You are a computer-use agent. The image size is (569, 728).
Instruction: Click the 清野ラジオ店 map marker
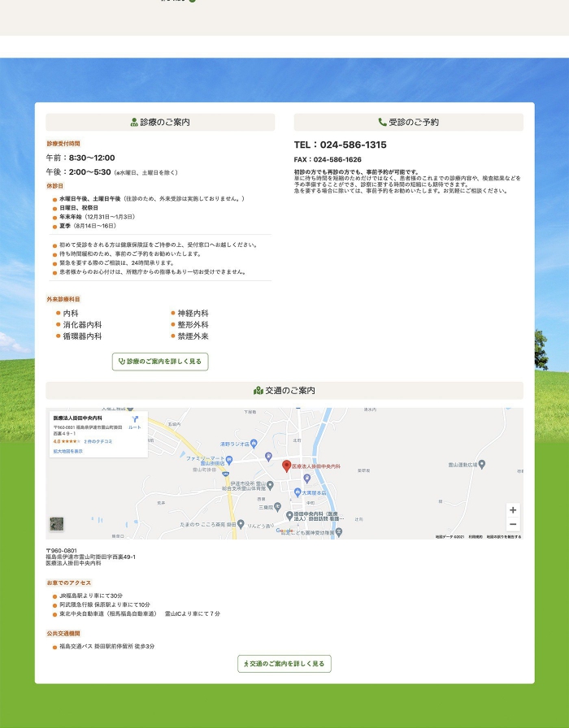tap(254, 444)
